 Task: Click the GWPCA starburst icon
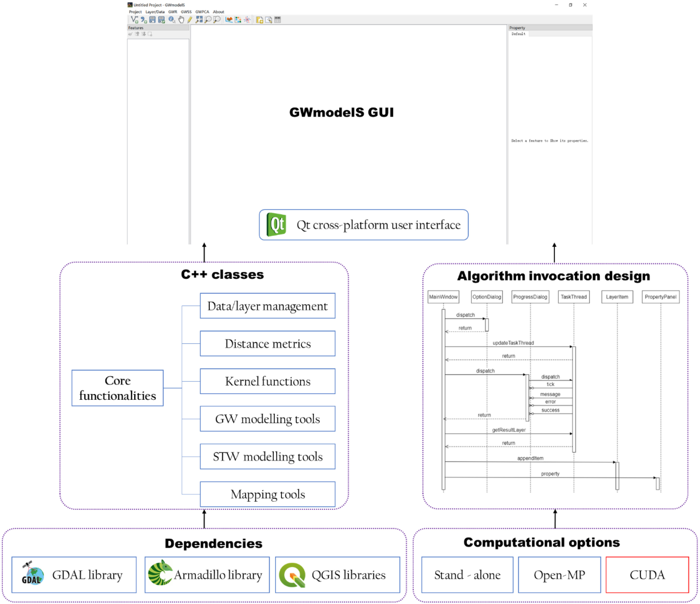click(247, 20)
